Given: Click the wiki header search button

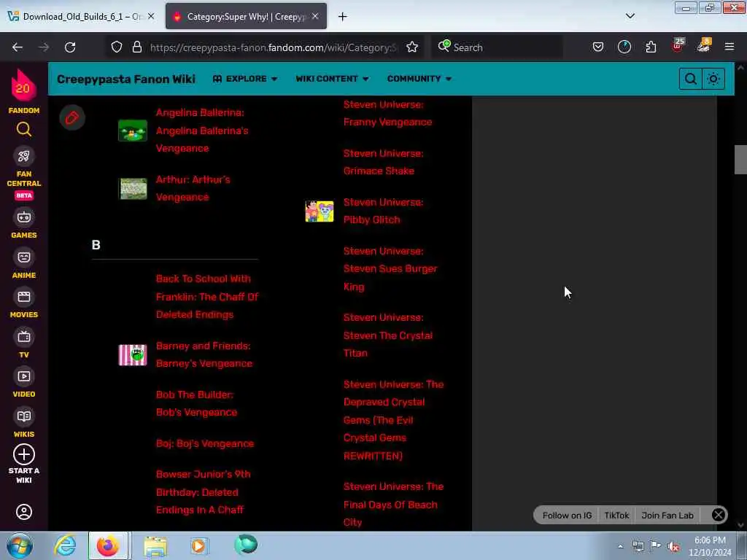Looking at the screenshot, I should click(690, 79).
